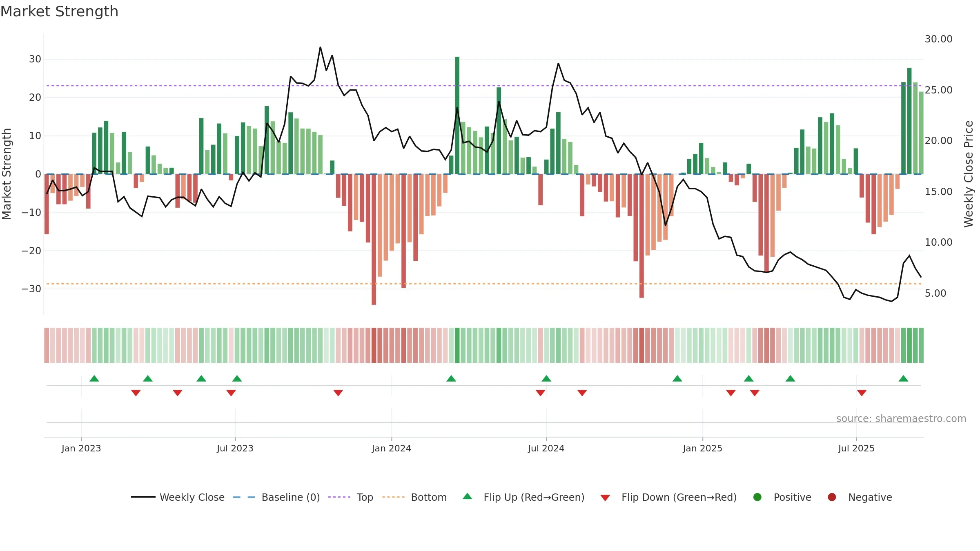Click the Positive legend label

(792, 497)
